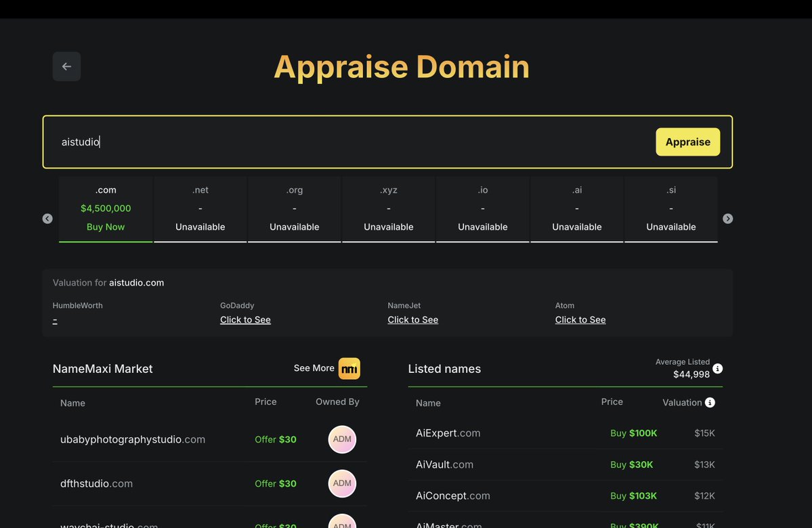Click the HumbleWorth dash value
Viewport: 812px width, 528px height.
point(55,320)
